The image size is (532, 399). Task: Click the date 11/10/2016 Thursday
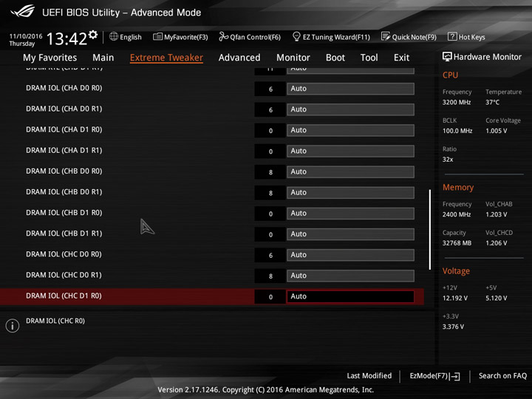coord(25,40)
